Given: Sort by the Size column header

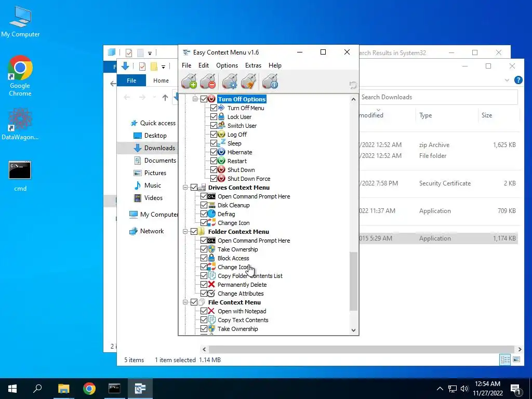Looking at the screenshot, I should click(486, 115).
